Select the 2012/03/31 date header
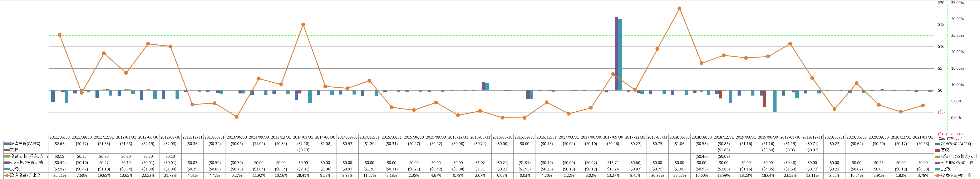980x179 pixels. (126, 137)
